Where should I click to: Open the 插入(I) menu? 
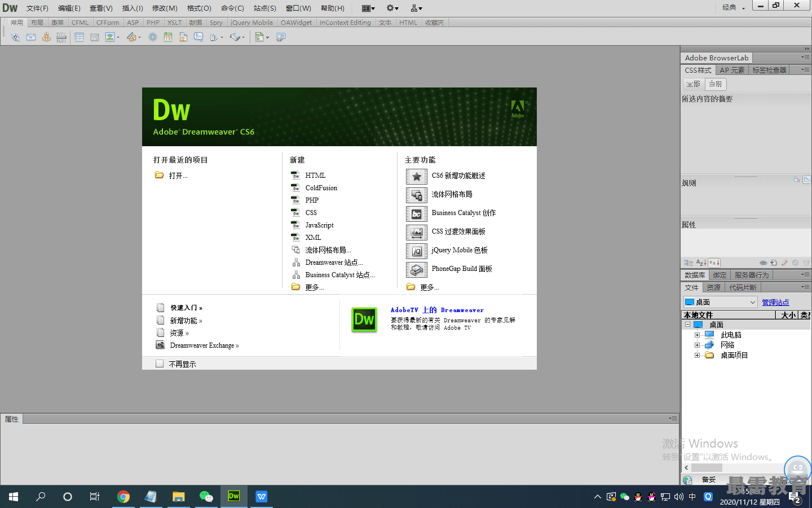(x=133, y=8)
